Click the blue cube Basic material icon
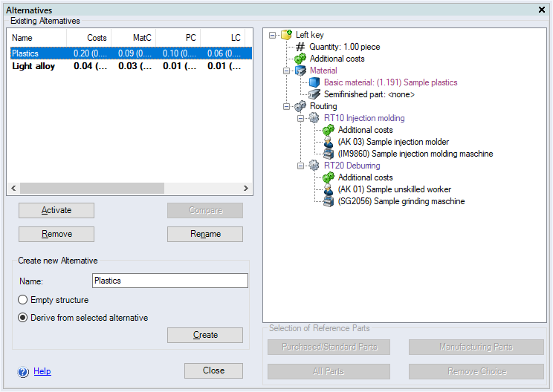553x392 pixels. tap(314, 82)
